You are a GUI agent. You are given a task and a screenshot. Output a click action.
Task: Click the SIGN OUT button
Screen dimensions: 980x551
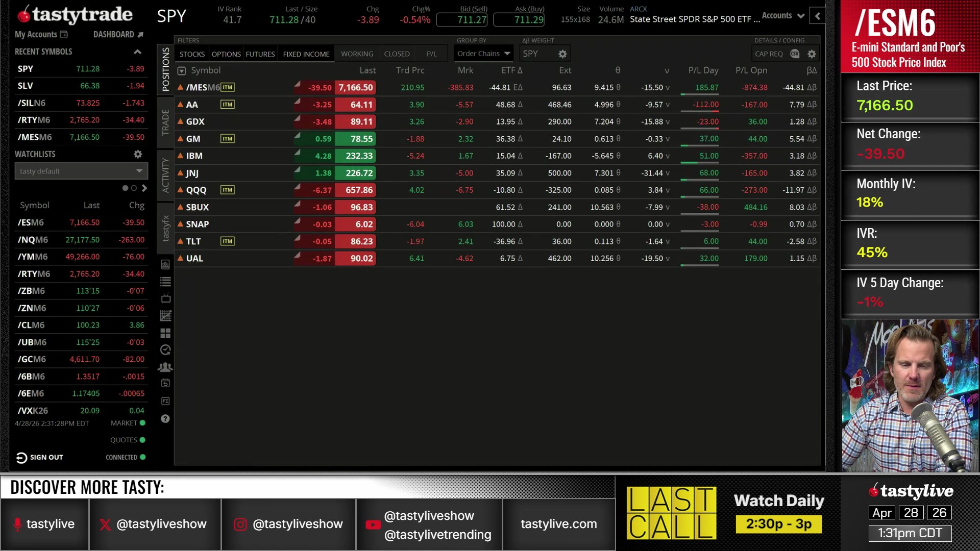40,457
